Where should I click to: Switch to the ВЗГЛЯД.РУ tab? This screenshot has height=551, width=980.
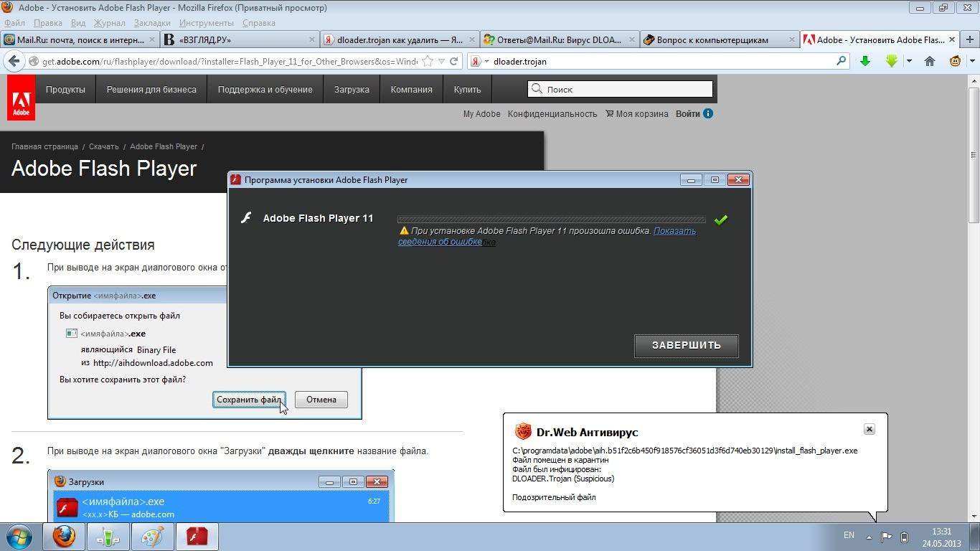[240, 40]
